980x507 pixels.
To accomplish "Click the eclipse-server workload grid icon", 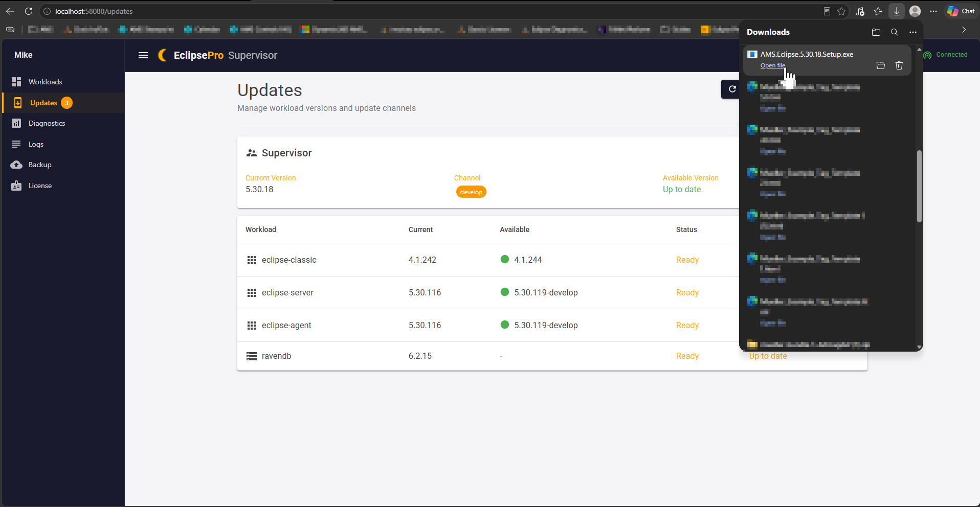I will pyautogui.click(x=252, y=293).
